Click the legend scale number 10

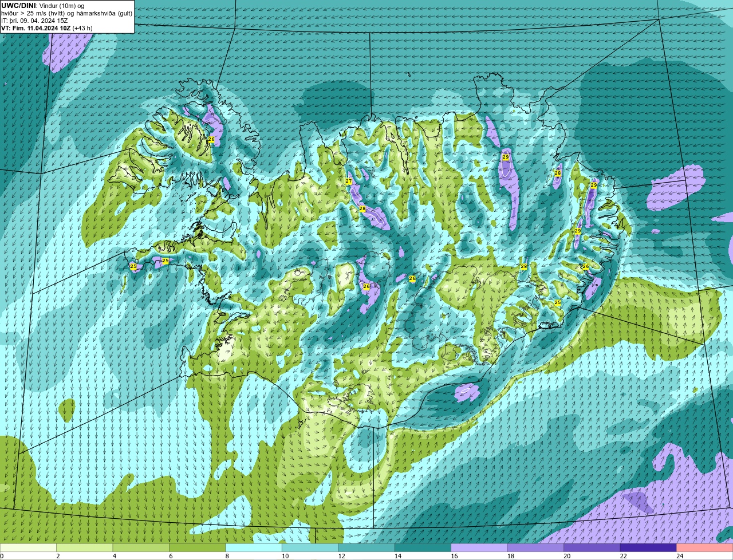click(x=285, y=556)
